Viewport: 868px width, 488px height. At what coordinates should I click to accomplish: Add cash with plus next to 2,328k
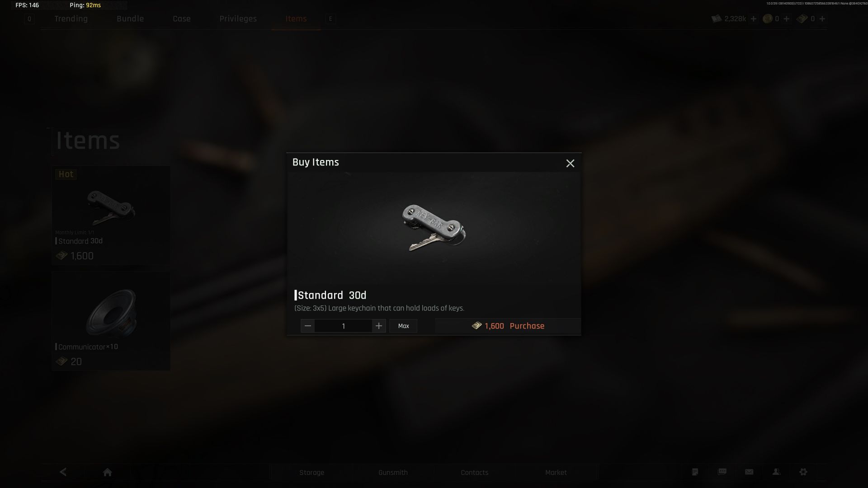[753, 19]
